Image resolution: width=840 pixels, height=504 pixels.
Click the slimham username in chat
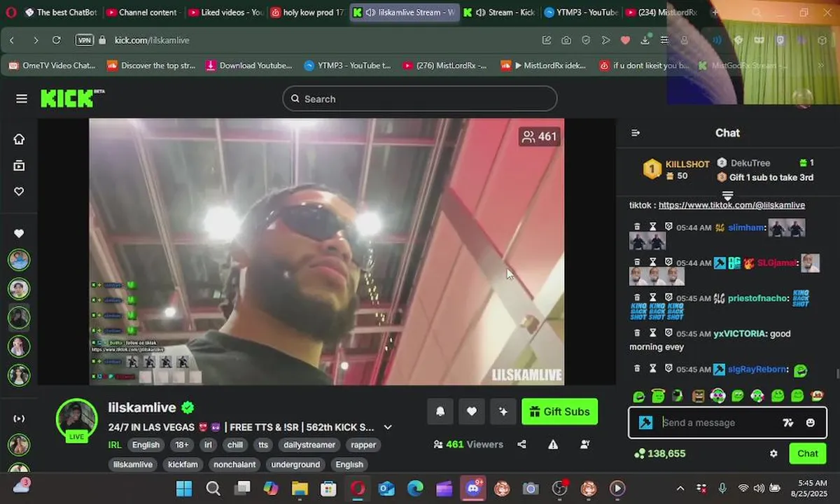[746, 227]
